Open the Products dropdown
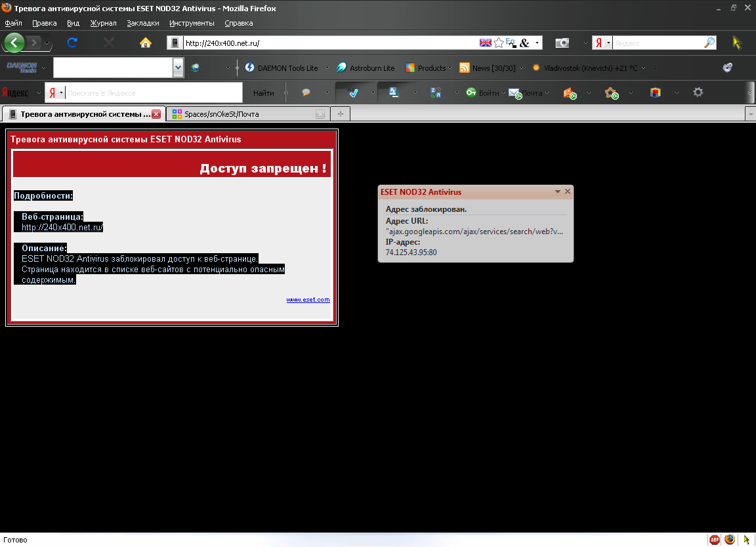756x547 pixels. [450, 68]
